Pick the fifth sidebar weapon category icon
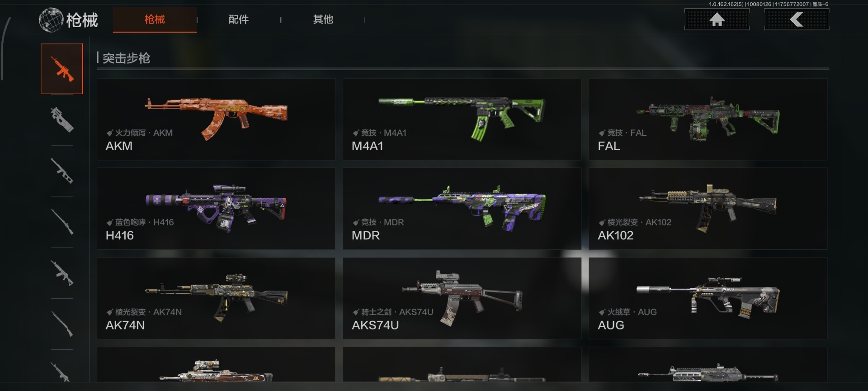Viewport: 868px width, 391px height. click(x=62, y=273)
